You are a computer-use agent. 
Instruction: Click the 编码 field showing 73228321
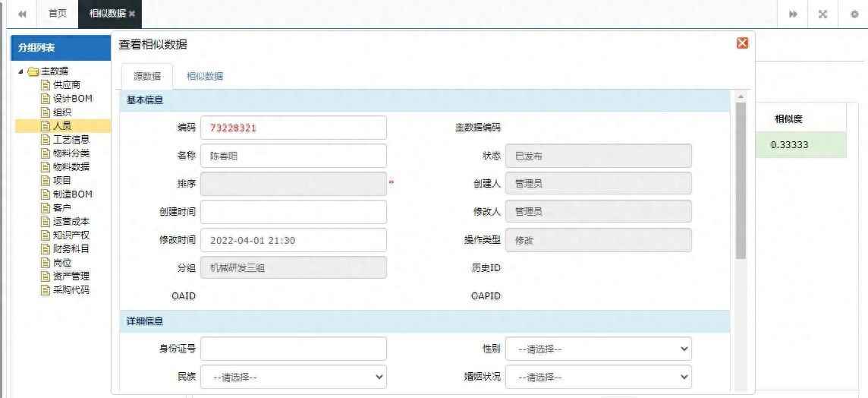[x=294, y=128]
